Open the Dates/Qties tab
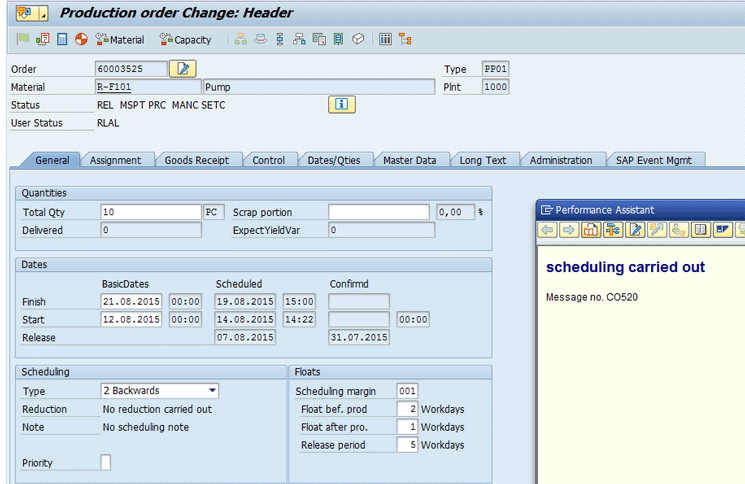745x484 pixels. coord(334,160)
